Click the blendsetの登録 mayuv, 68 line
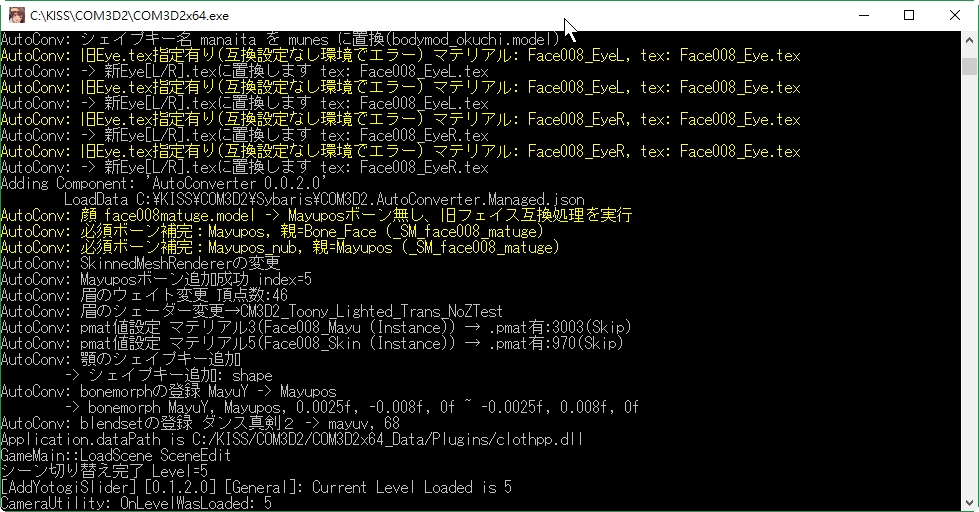The width and height of the screenshot is (979, 512). pos(200,423)
